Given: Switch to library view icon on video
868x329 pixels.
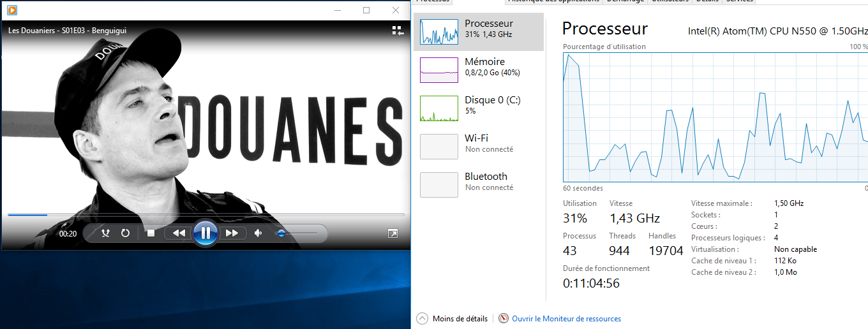Looking at the screenshot, I should [397, 30].
